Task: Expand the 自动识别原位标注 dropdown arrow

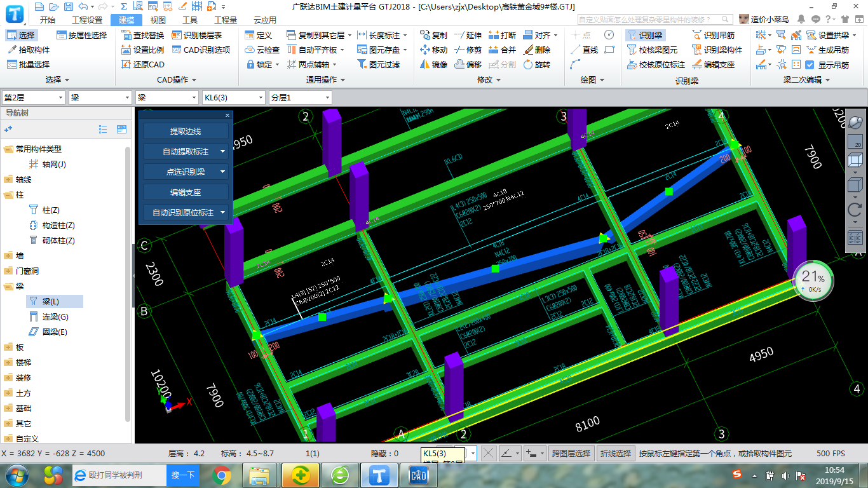Action: (x=222, y=212)
